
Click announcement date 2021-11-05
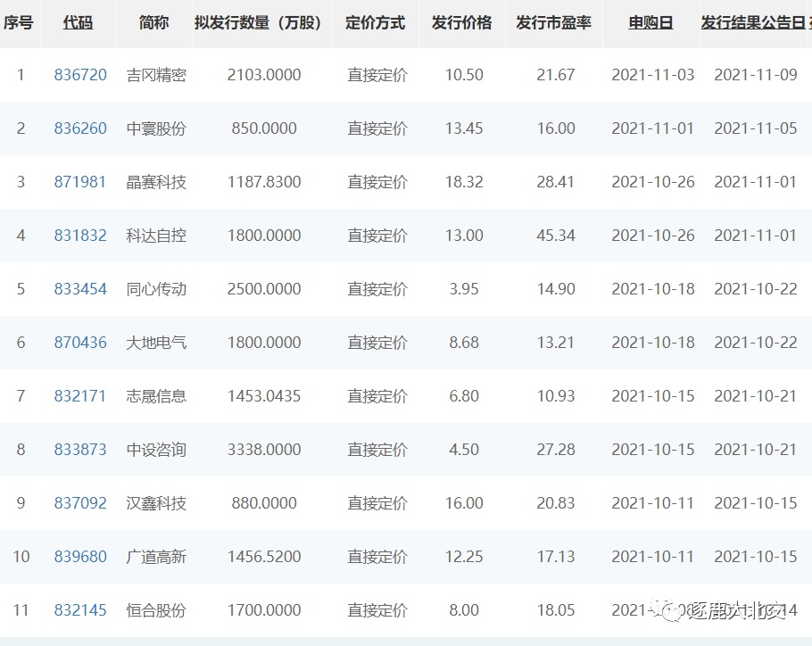pyautogui.click(x=756, y=128)
